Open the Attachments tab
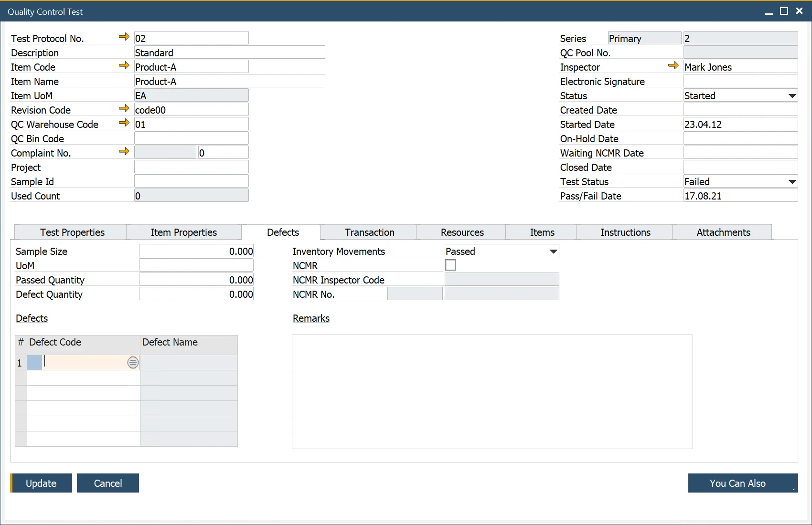Image resolution: width=812 pixels, height=525 pixels. point(723,232)
